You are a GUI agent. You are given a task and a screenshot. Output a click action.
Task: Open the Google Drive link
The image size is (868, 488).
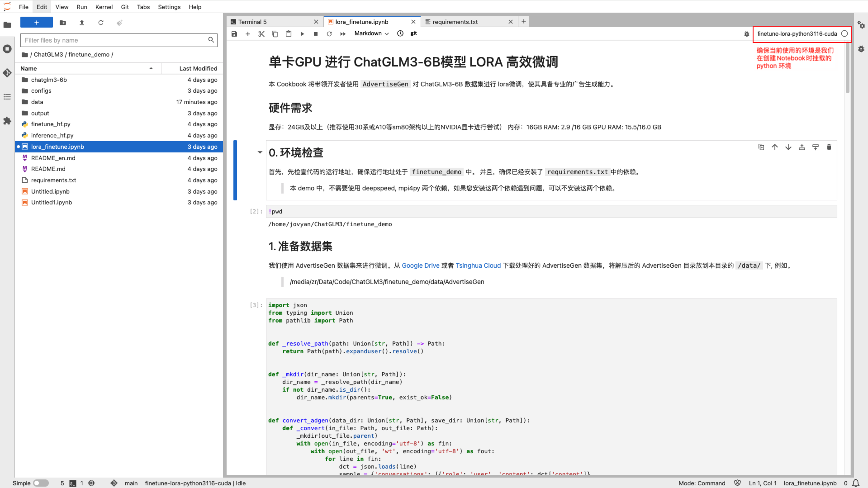point(420,265)
